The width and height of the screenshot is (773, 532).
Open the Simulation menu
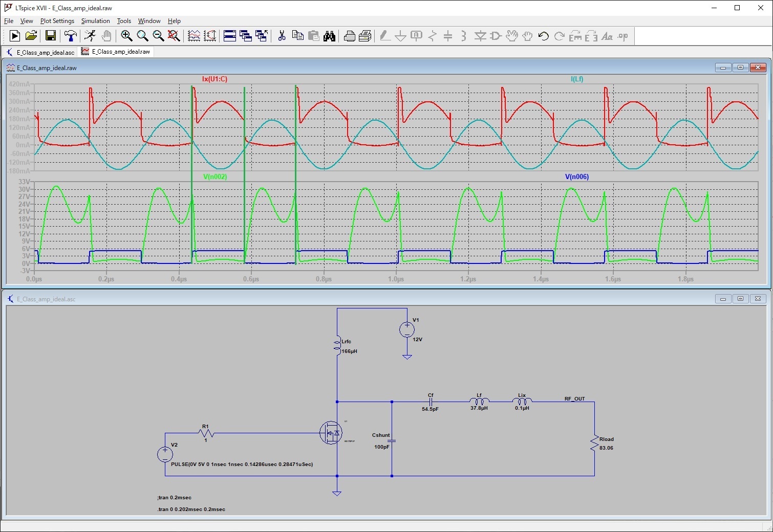point(95,21)
